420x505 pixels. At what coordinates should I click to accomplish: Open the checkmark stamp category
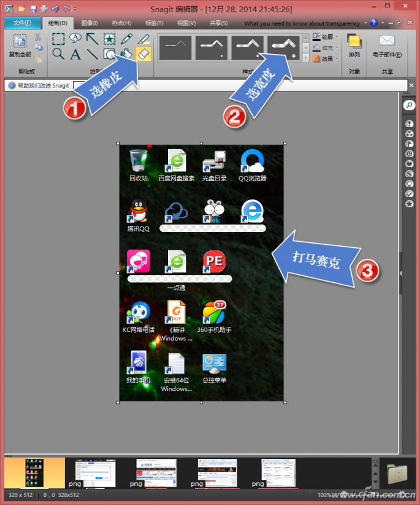[x=409, y=193]
